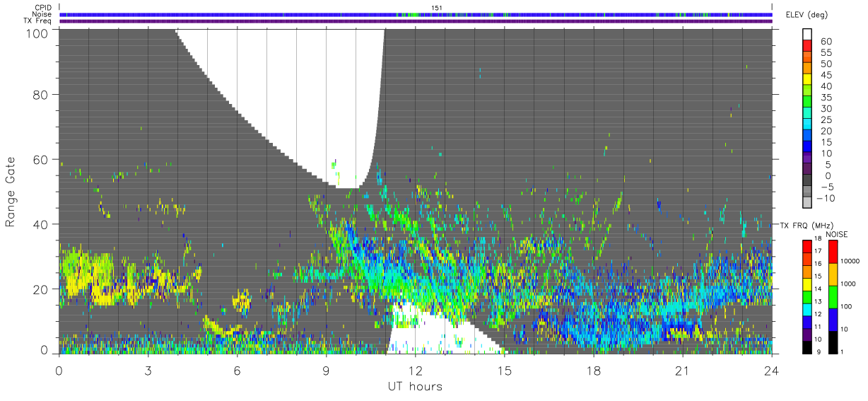Click Range Gate axis tick label '100'

tap(37, 33)
